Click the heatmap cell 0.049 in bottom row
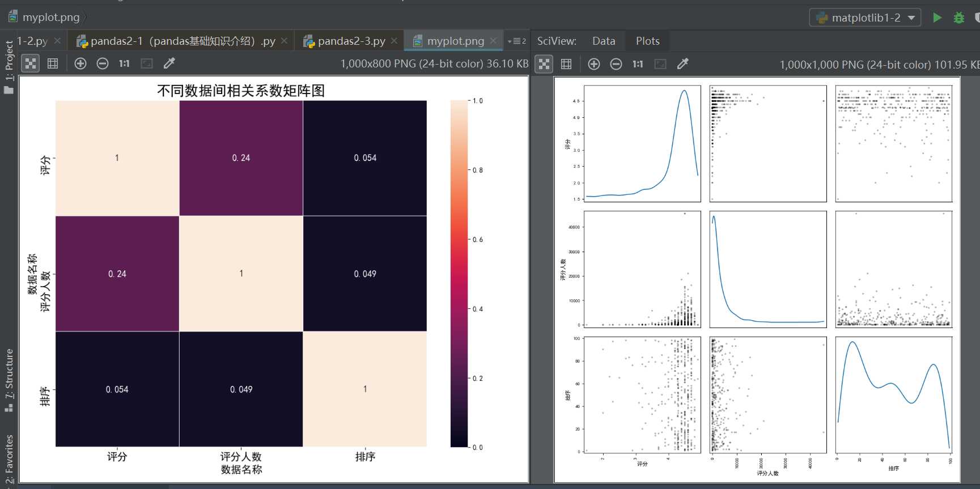This screenshot has width=980, height=489. click(x=241, y=389)
